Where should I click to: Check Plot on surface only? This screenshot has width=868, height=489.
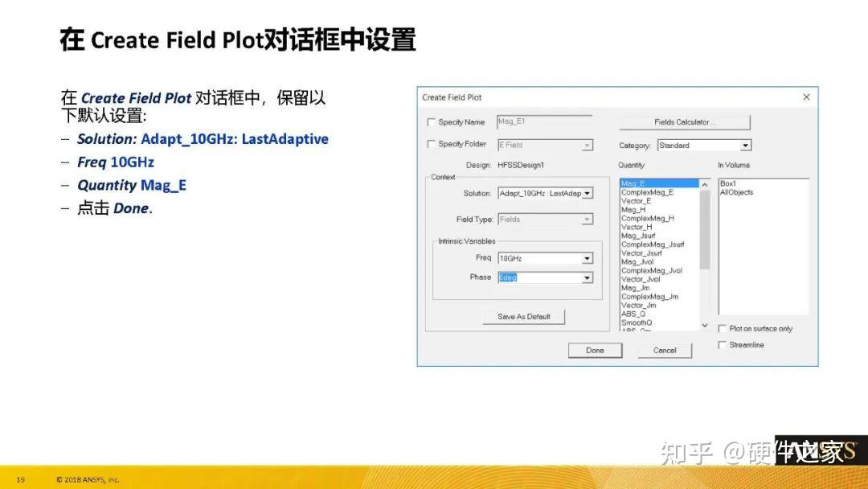click(x=723, y=328)
